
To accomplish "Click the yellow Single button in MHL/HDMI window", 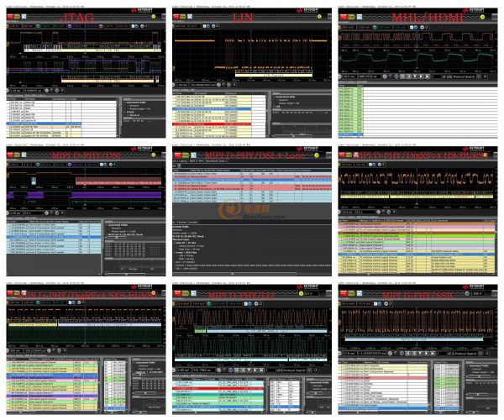I will 352,18.
